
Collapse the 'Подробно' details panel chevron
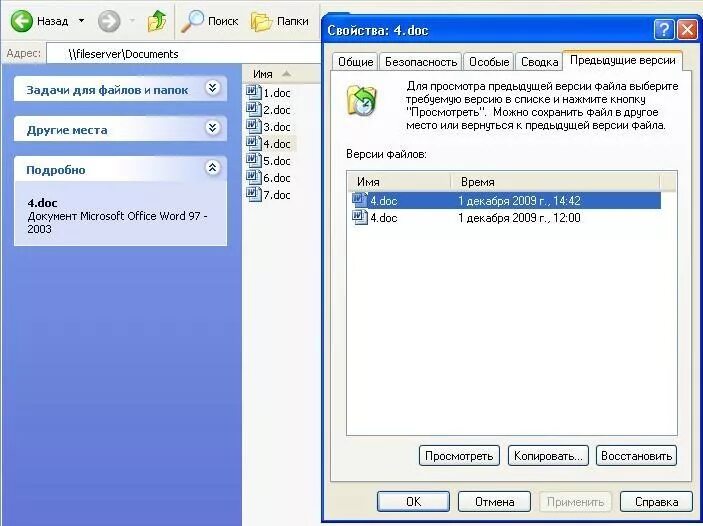point(213,168)
